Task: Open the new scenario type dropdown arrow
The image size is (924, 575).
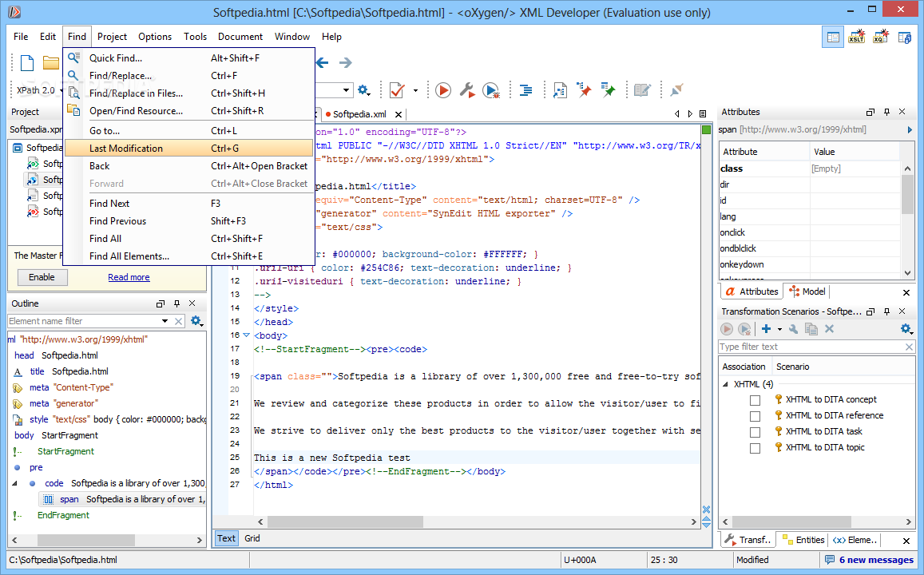Action: click(x=779, y=329)
